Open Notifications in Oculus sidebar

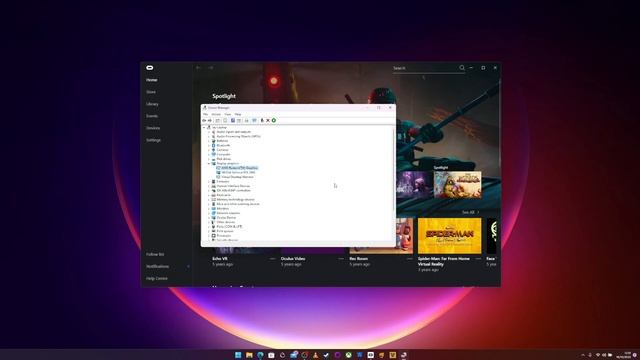(x=158, y=267)
